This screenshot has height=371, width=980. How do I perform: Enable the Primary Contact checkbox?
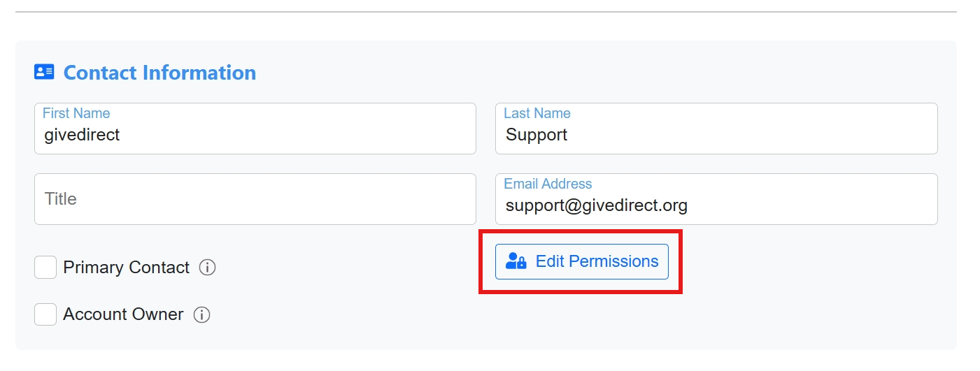tap(45, 268)
